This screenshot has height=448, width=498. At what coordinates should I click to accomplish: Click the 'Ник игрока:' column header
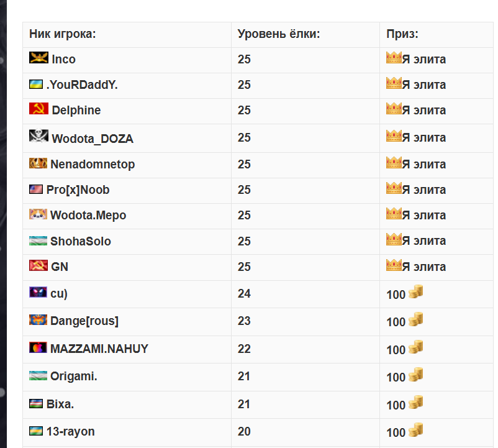tap(63, 34)
